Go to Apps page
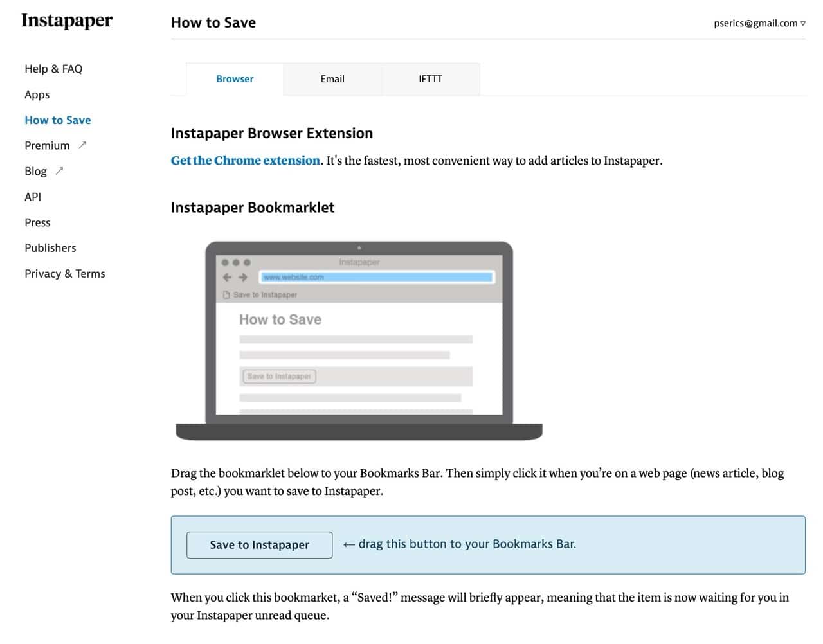Viewport: 823px width, 644px height. coord(37,94)
